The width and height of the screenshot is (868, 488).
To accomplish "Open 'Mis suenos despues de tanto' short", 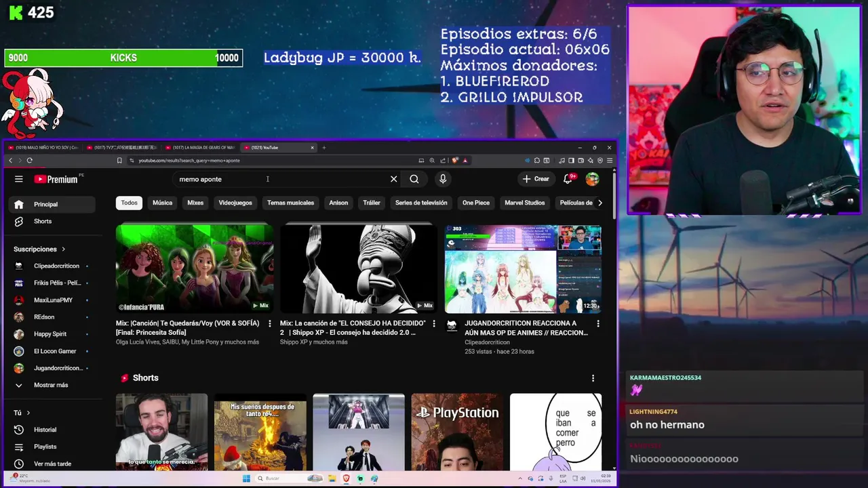I will (x=260, y=432).
